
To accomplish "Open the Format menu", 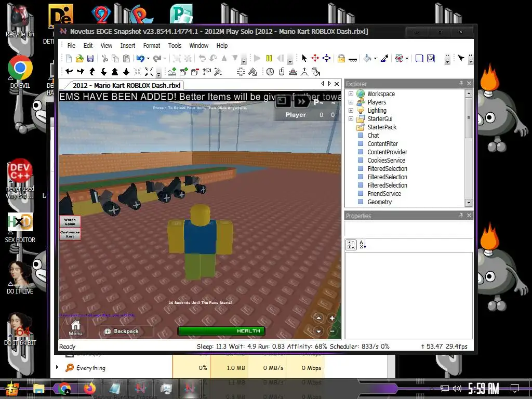I will point(151,46).
